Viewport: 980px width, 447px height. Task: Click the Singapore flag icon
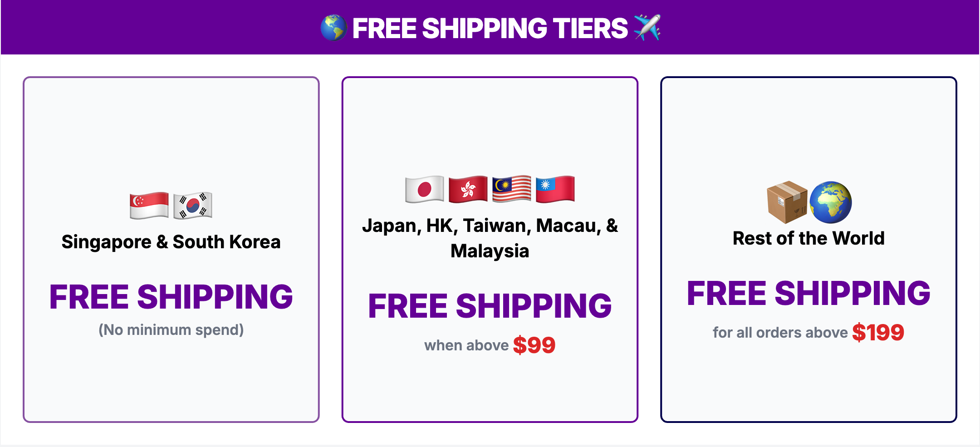pos(149,206)
